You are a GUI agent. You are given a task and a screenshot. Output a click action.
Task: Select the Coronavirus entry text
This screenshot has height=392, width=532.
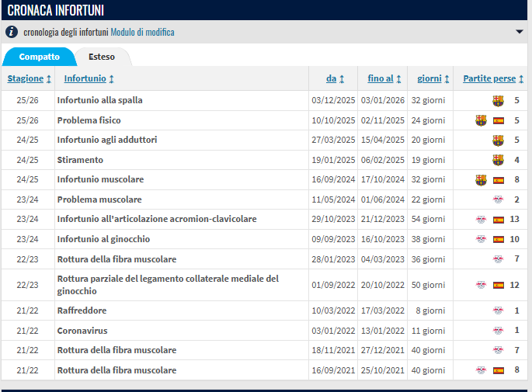tap(82, 330)
